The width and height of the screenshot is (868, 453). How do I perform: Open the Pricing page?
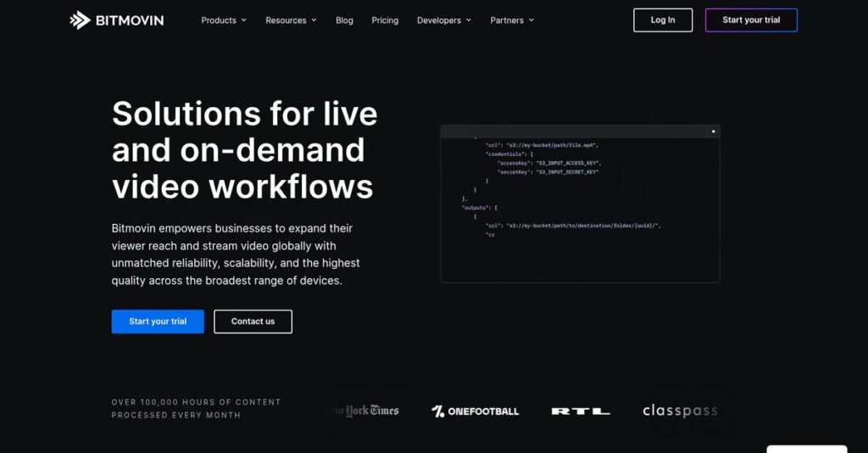385,20
